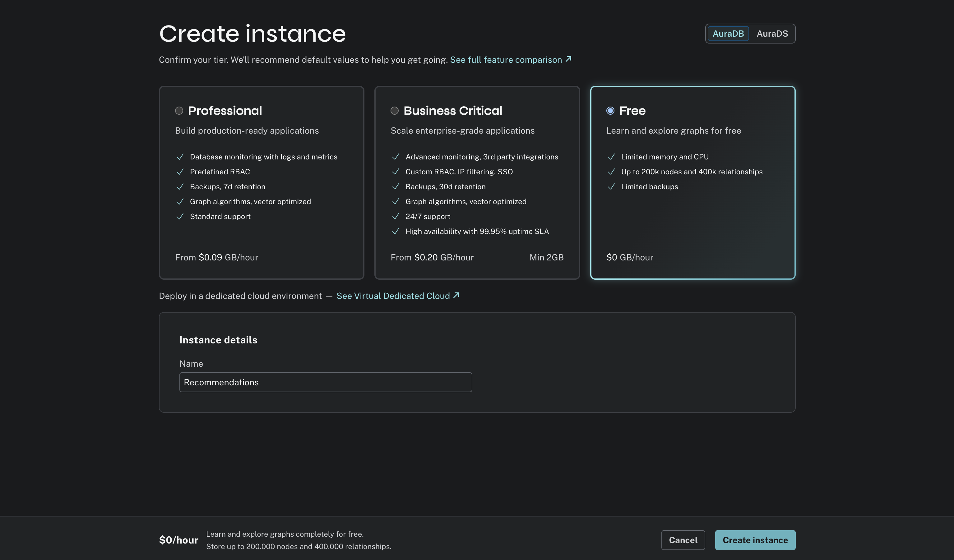Focus the instance Name input field
The height and width of the screenshot is (560, 954).
click(326, 382)
